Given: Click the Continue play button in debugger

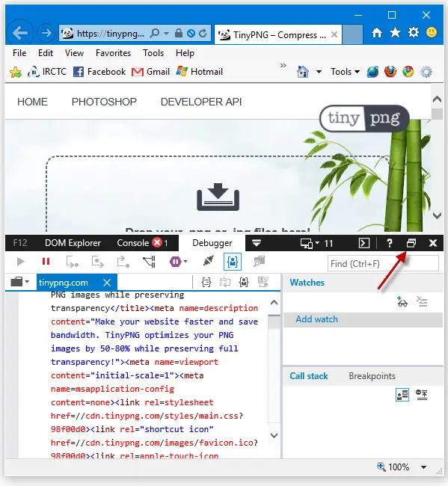Looking at the screenshot, I should (20, 262).
